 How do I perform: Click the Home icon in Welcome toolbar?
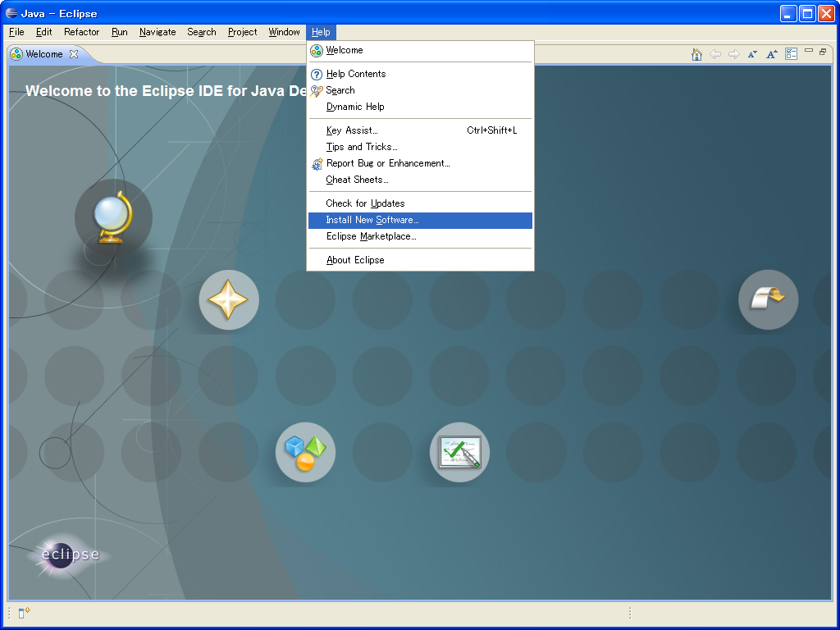pos(696,54)
